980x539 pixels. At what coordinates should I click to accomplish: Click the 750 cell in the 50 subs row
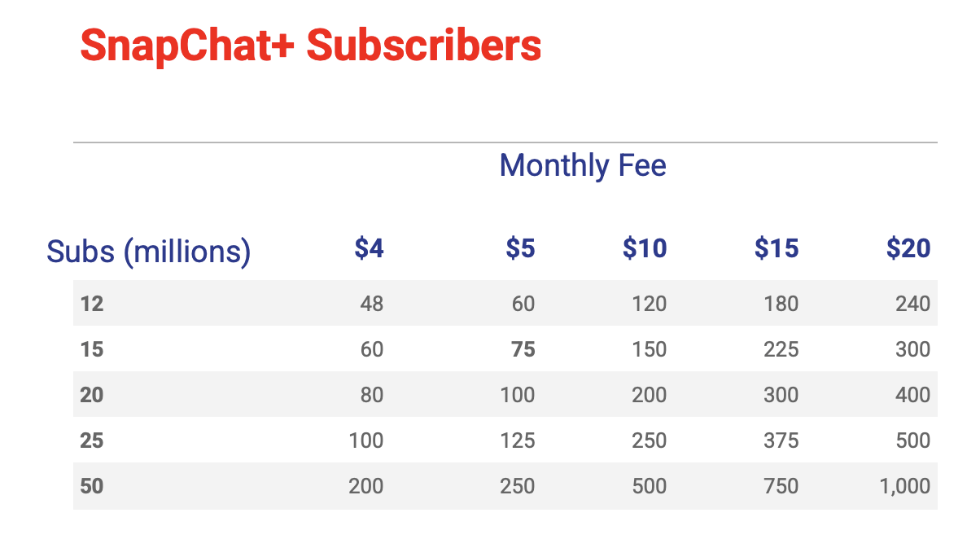(781, 486)
